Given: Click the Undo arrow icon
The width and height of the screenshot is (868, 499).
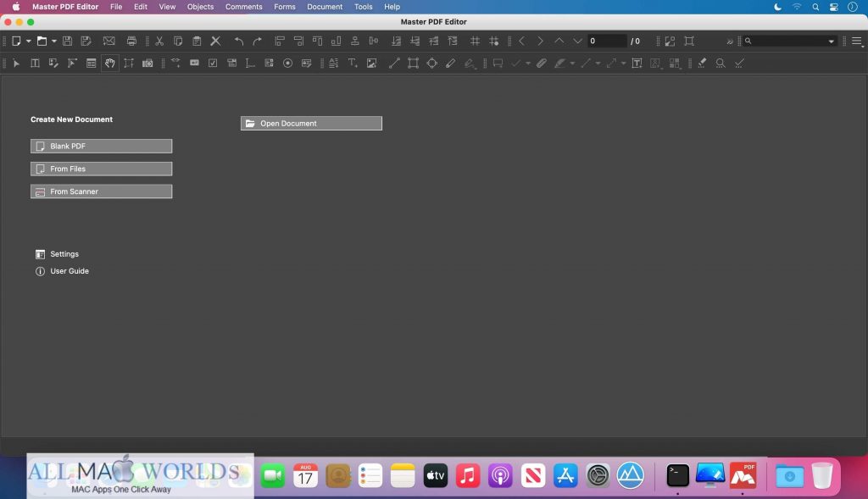Looking at the screenshot, I should pyautogui.click(x=238, y=41).
